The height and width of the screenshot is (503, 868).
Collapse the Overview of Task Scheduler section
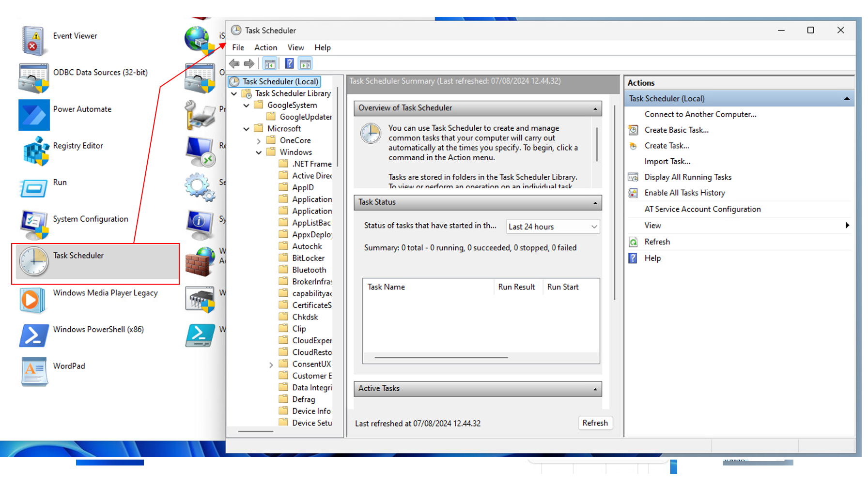pos(595,108)
